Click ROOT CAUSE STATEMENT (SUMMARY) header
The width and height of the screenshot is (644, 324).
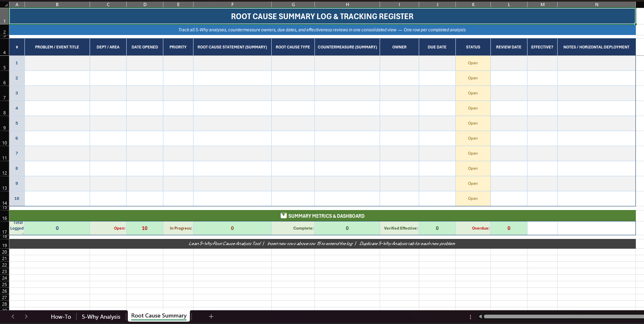tap(232, 47)
